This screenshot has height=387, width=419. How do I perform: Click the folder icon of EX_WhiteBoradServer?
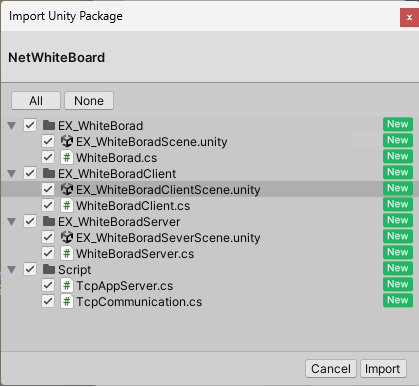(x=49, y=221)
